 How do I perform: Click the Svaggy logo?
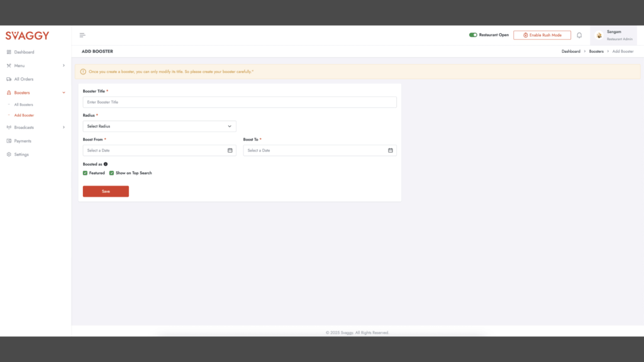pyautogui.click(x=27, y=36)
